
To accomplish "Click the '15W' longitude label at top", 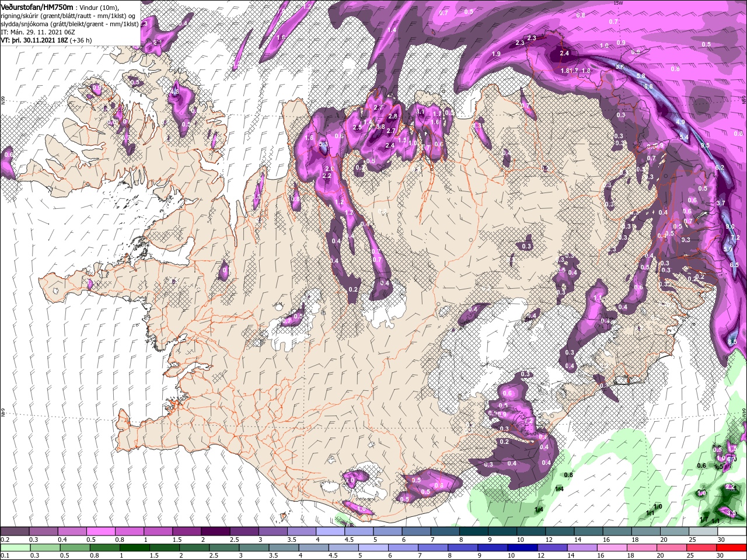I will coord(618,3).
